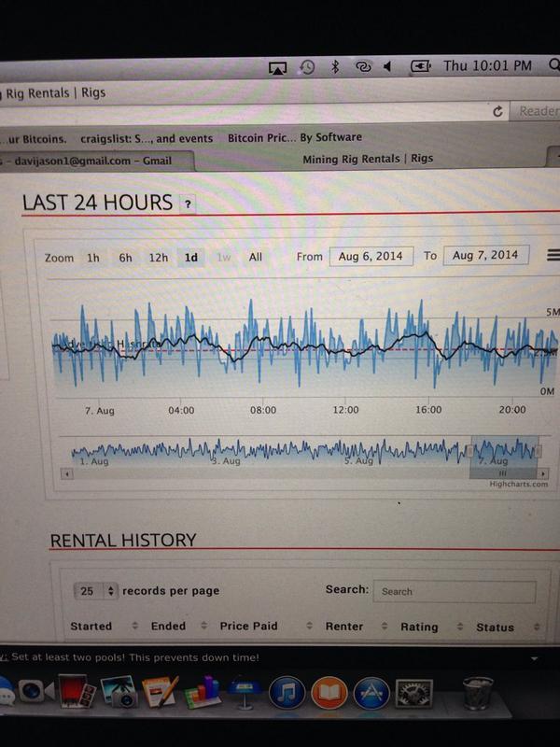Set chart zoom to 1h
The height and width of the screenshot is (747, 560).
93,258
